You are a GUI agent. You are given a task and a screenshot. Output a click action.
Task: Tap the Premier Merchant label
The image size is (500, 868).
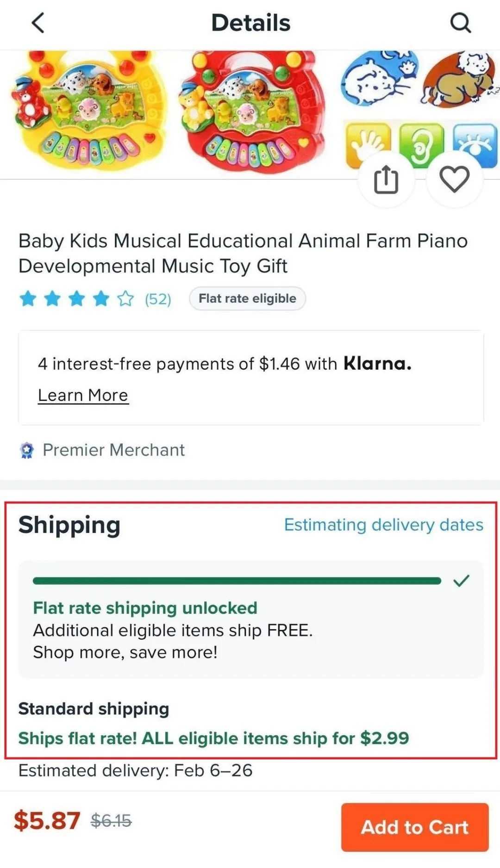click(113, 450)
